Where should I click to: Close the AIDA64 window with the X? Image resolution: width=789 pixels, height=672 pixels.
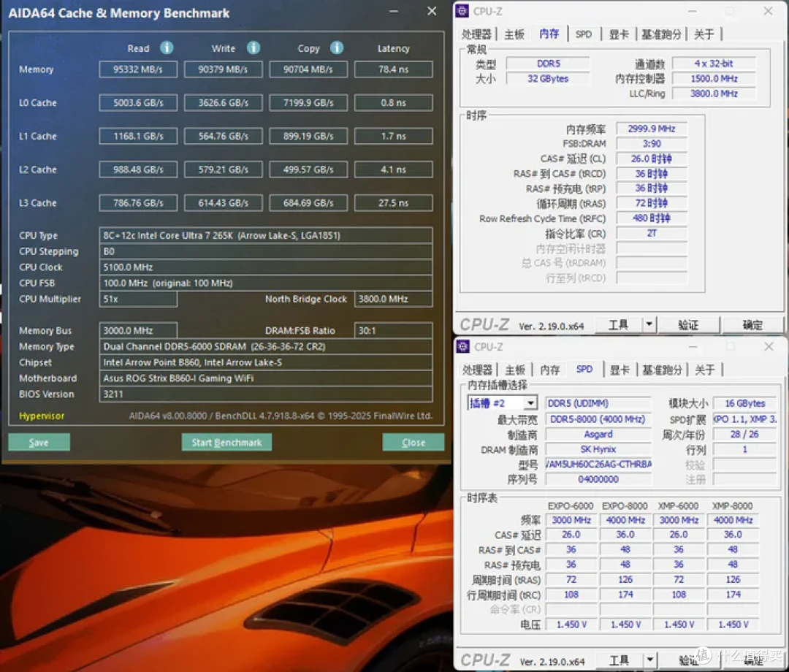432,11
